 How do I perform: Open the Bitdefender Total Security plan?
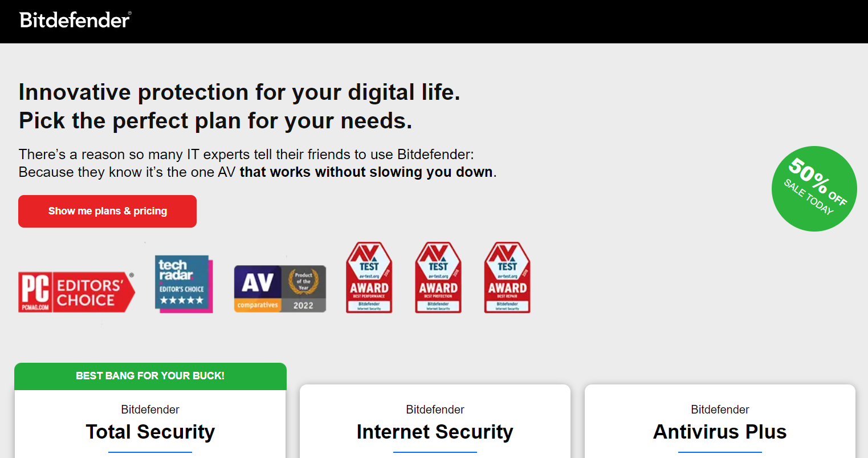point(150,432)
